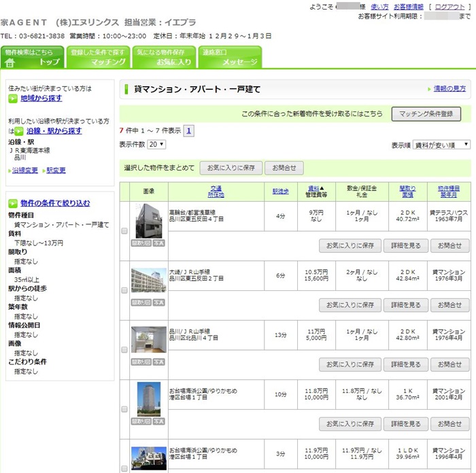Image resolution: width=476 pixels, height=473 pixels.
Task: View details of 大崎 listing
Action: (406, 305)
